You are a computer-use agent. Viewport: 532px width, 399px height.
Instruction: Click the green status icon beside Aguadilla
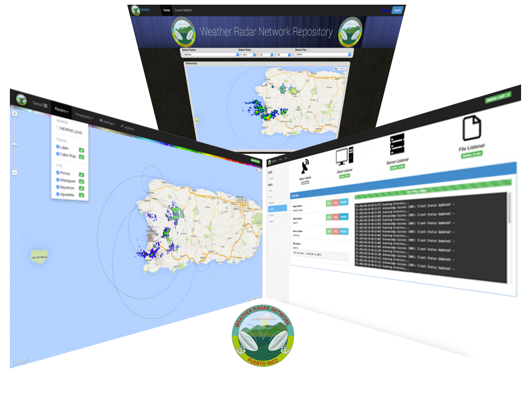[82, 195]
